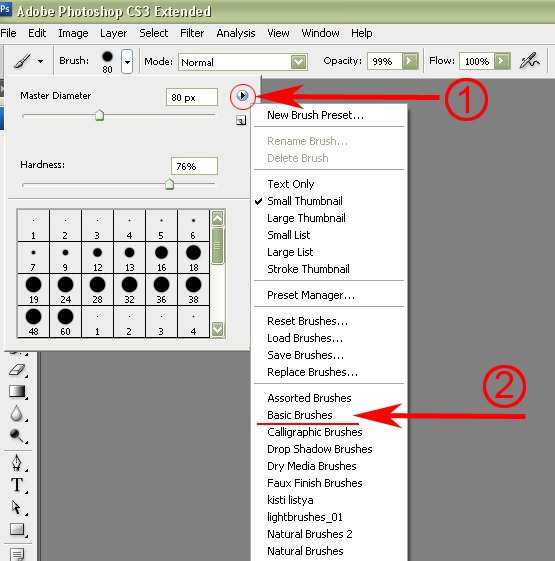Click the create new brush preset icon
555x561 pixels.
click(241, 121)
